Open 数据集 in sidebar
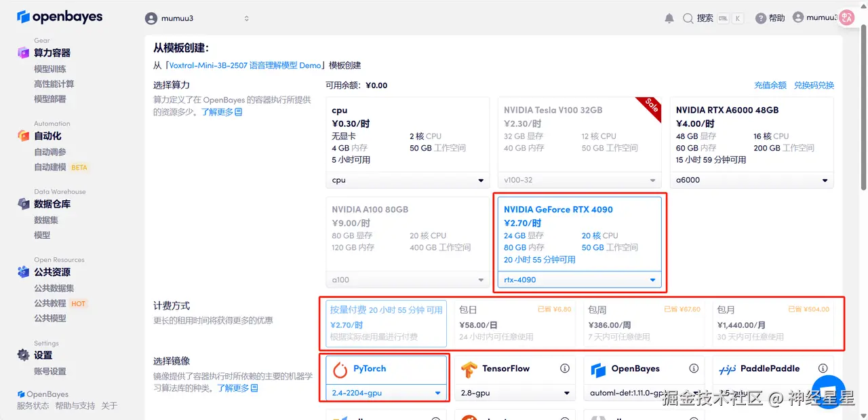 tap(46, 220)
